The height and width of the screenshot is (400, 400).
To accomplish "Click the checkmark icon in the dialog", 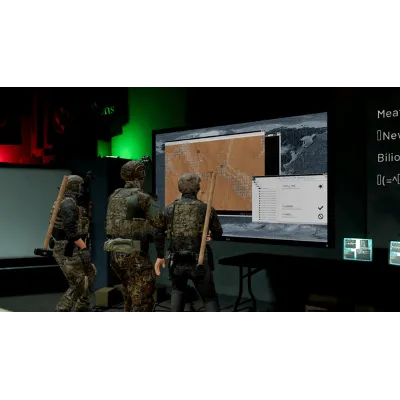I will click(320, 208).
